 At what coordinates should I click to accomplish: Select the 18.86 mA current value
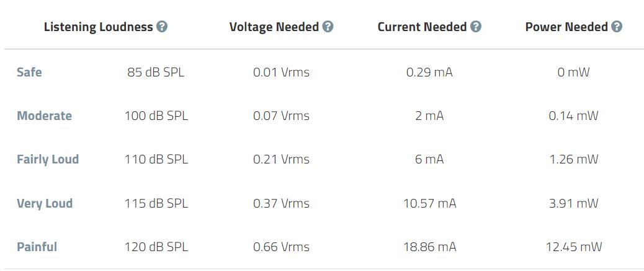point(429,247)
